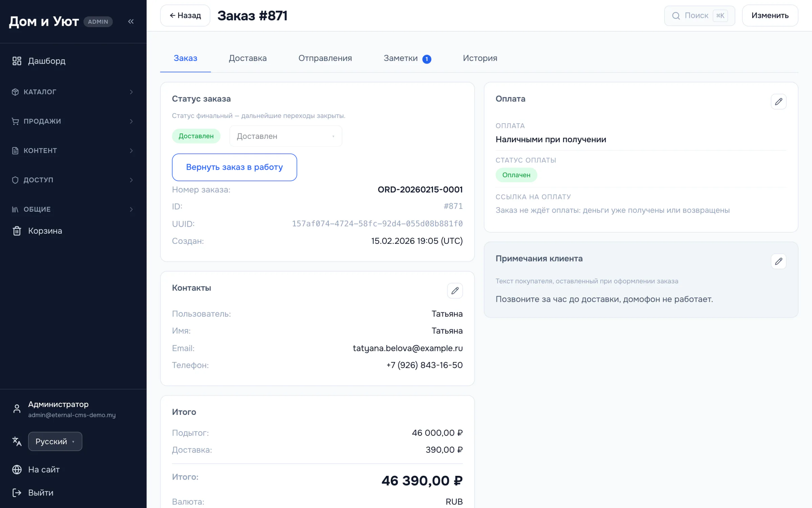Expand the ПРОДАЖИ sidebar section
This screenshot has height=508, width=812.
tap(73, 121)
